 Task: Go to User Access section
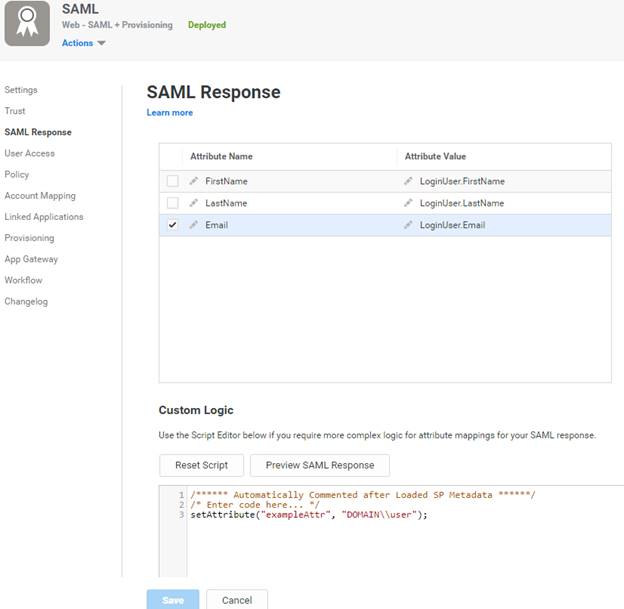29,153
